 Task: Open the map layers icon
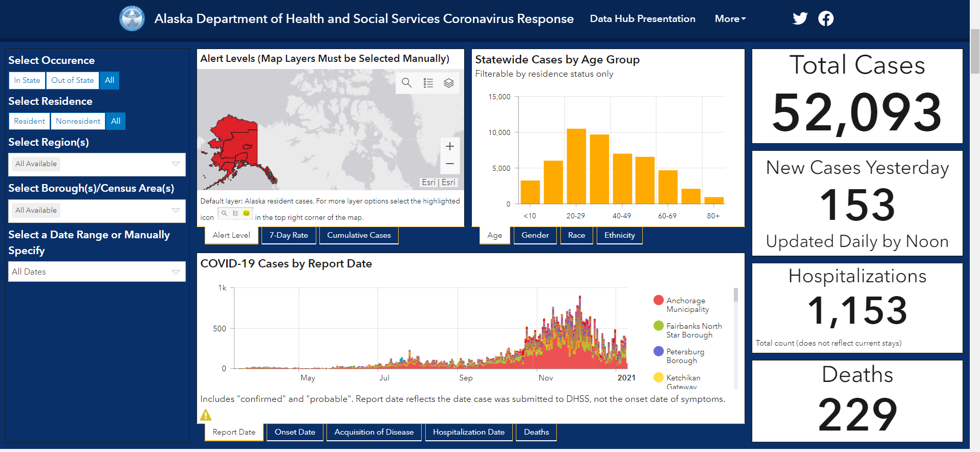(x=449, y=83)
